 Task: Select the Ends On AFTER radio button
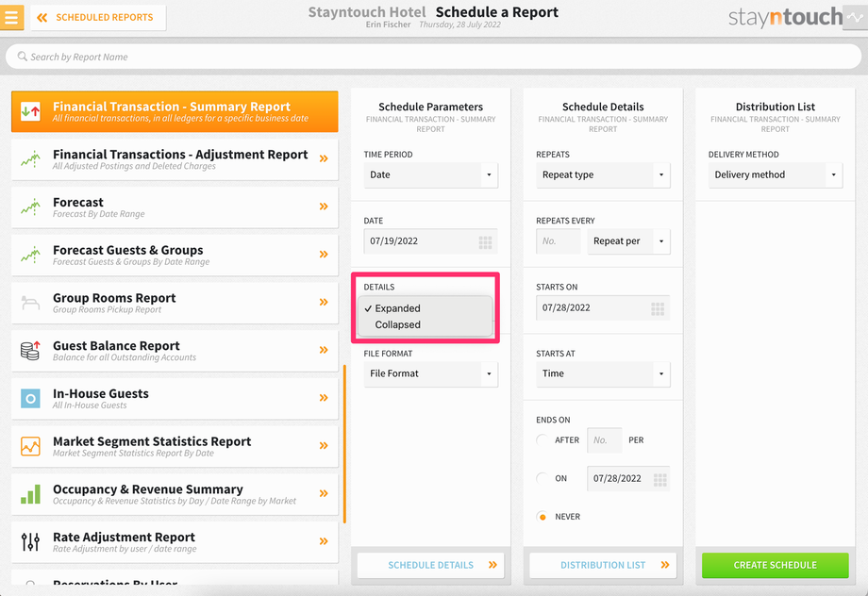tap(542, 440)
